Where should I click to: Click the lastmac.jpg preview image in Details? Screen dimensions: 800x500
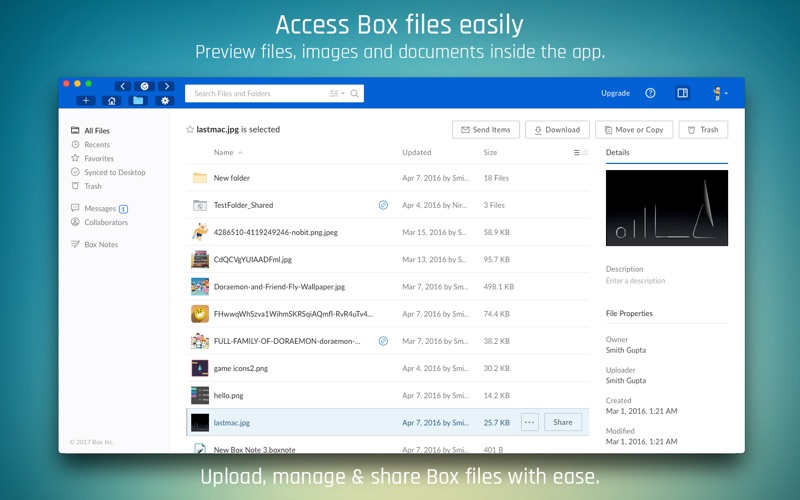667,208
